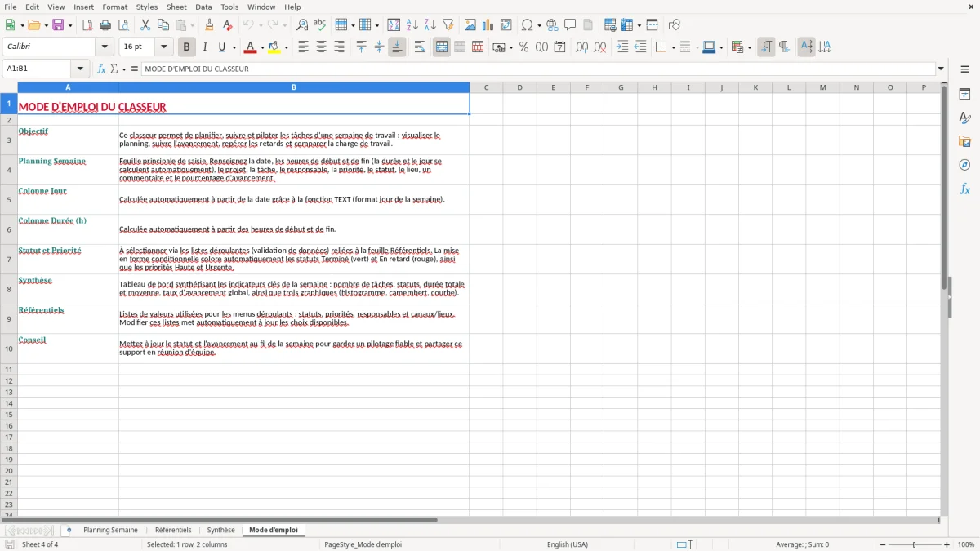Toggle Align Bottom button
This screenshot has height=551, width=980.
click(x=397, y=47)
